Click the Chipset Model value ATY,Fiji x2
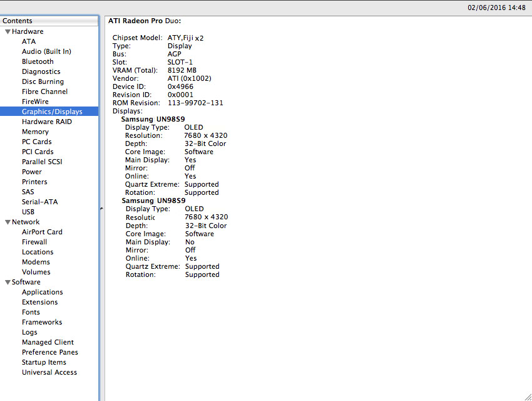 pyautogui.click(x=186, y=38)
